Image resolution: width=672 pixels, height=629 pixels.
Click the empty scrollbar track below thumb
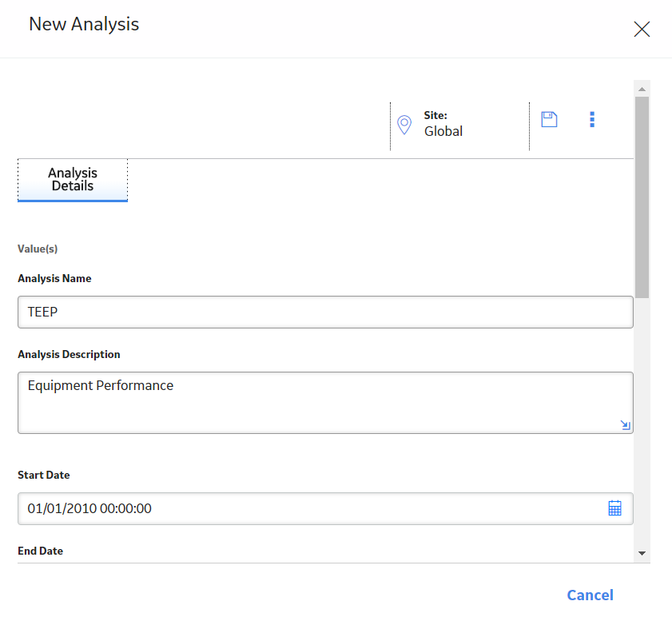click(x=642, y=420)
